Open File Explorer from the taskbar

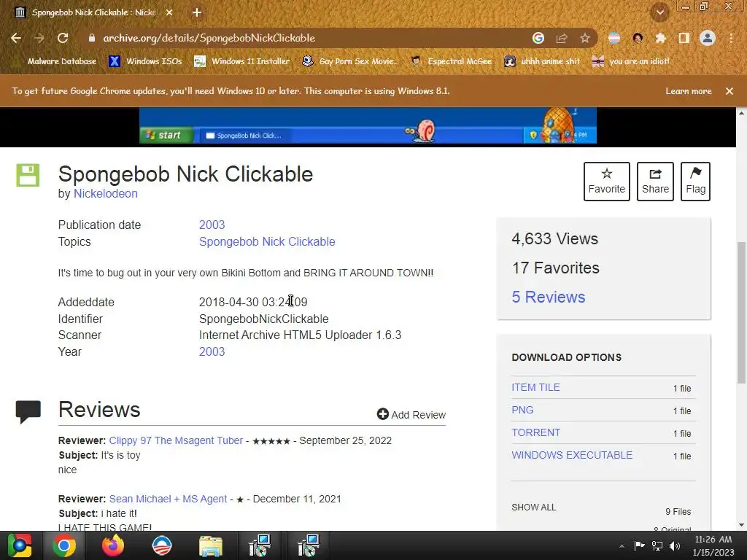pos(211,545)
